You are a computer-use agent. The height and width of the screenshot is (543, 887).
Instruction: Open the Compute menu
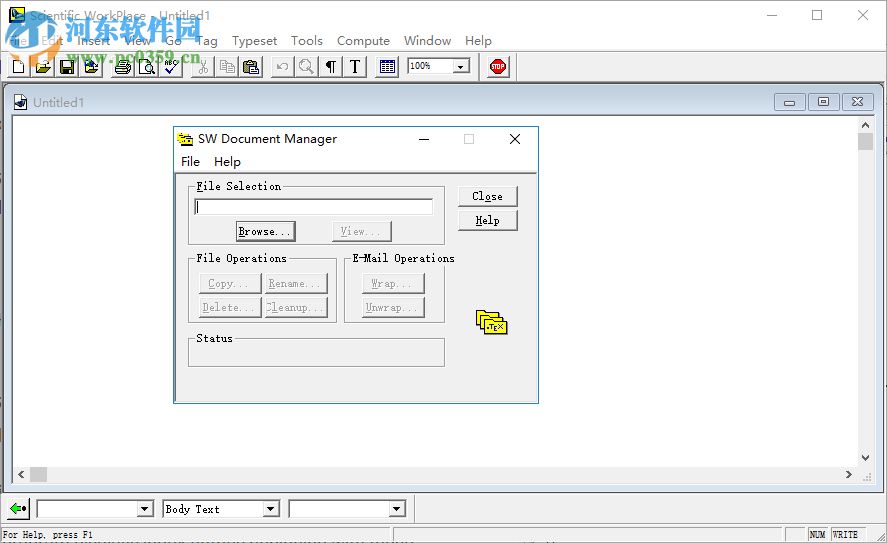(363, 41)
